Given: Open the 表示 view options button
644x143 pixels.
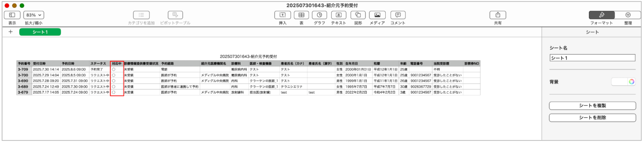Looking at the screenshot, I should point(12,15).
